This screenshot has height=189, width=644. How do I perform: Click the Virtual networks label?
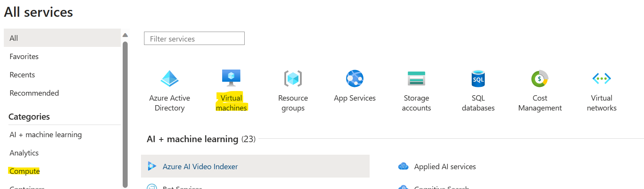tap(602, 103)
